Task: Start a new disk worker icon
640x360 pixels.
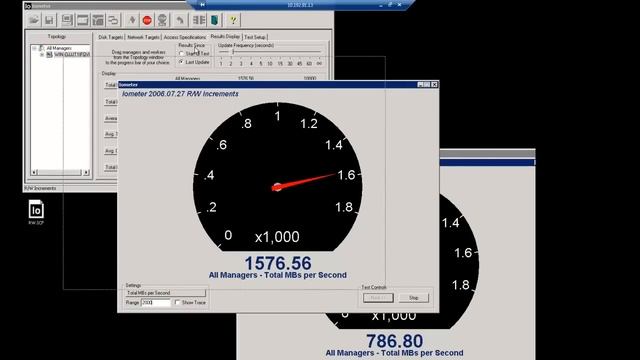Action: 82,20
